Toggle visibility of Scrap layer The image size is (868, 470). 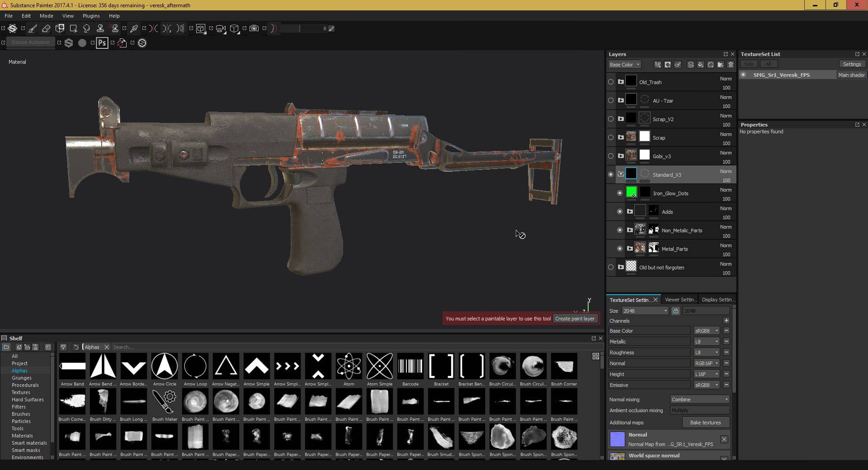tap(611, 138)
